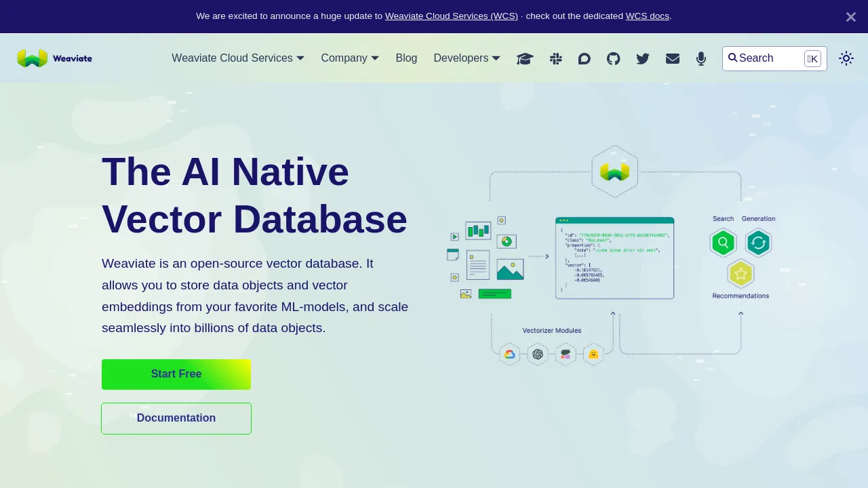Click the Weaviate logo in navbar

tap(54, 58)
